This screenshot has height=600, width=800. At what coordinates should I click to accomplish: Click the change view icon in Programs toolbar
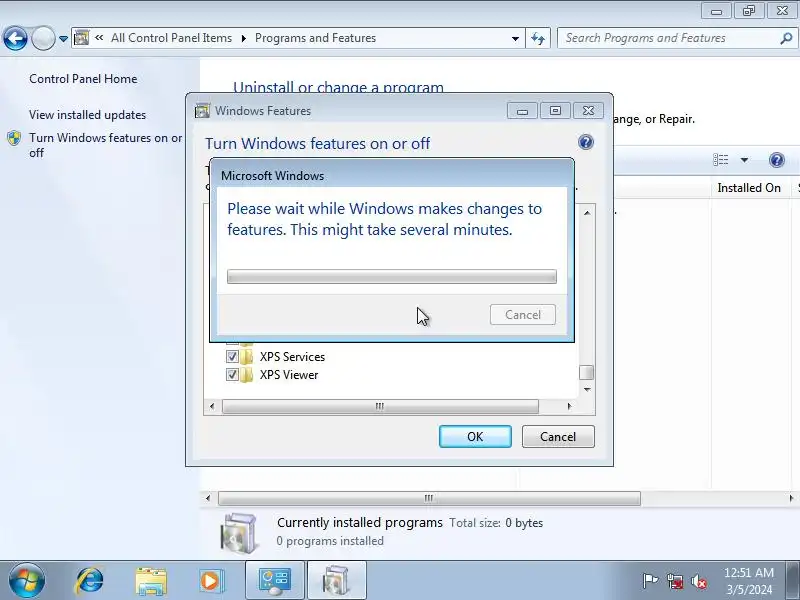pyautogui.click(x=720, y=160)
